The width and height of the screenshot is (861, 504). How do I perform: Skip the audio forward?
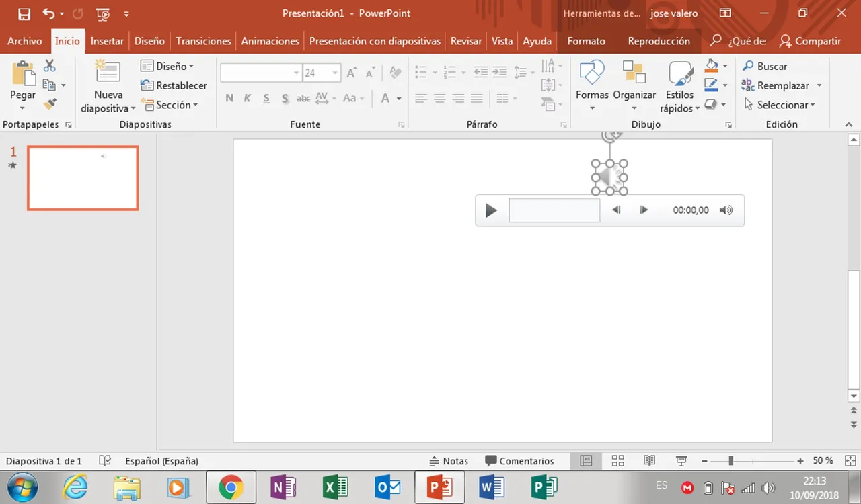pyautogui.click(x=644, y=210)
